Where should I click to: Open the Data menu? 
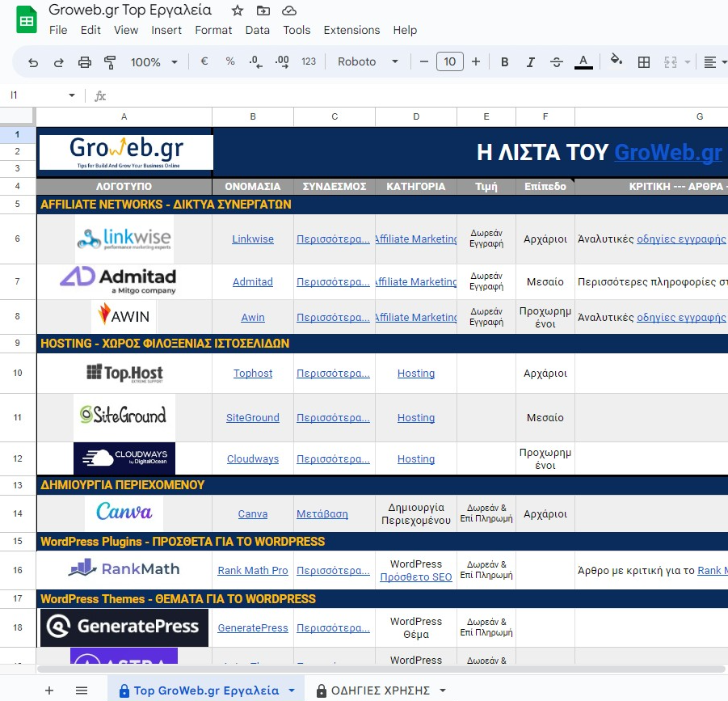[257, 30]
